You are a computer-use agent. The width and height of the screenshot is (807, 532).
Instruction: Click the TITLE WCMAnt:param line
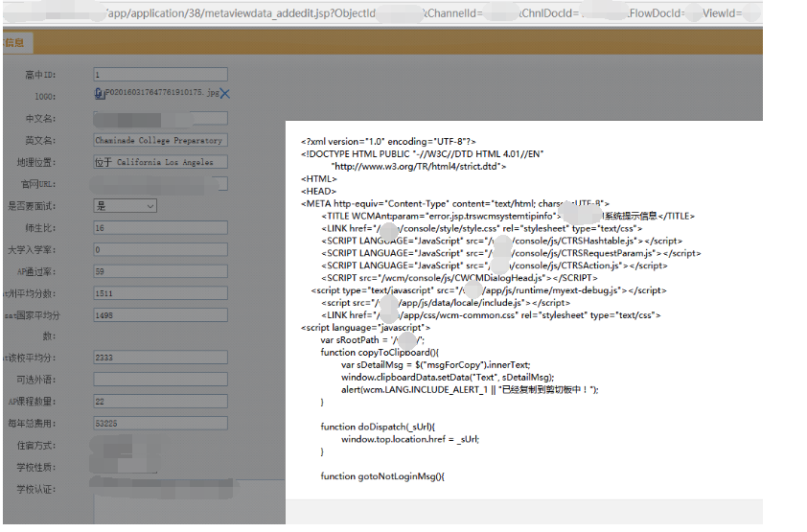coord(508,216)
